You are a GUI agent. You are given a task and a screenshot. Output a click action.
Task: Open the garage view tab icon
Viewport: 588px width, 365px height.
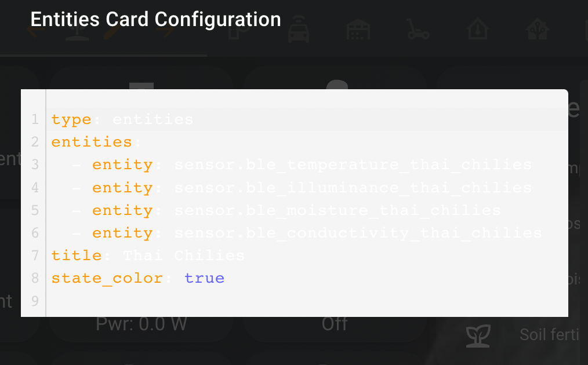pyautogui.click(x=358, y=29)
